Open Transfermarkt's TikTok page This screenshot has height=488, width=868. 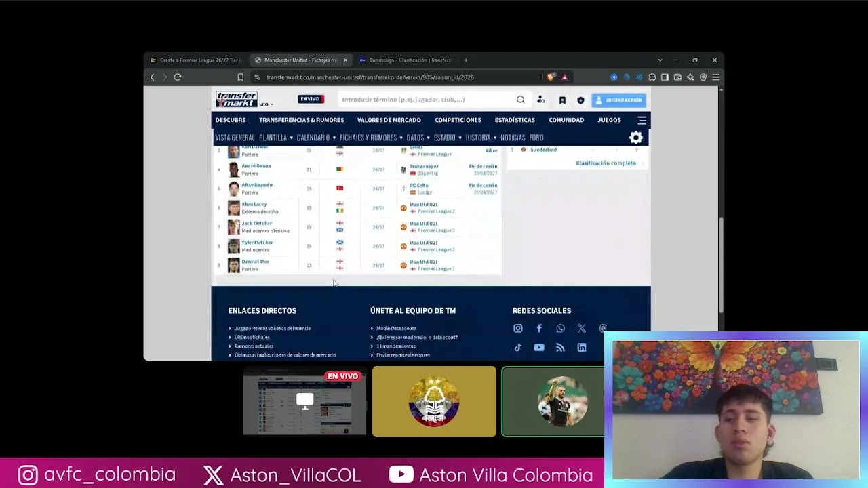coord(518,348)
